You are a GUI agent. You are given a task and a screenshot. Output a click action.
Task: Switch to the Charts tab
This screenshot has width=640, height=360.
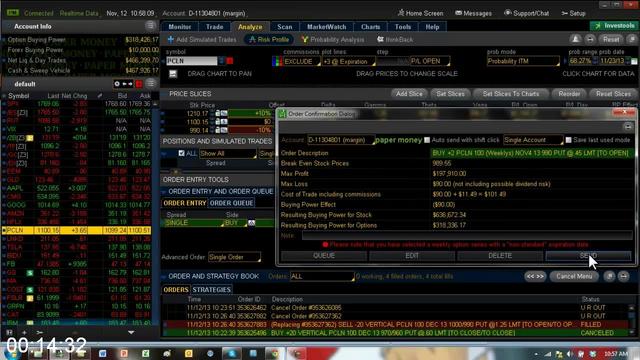click(x=370, y=27)
